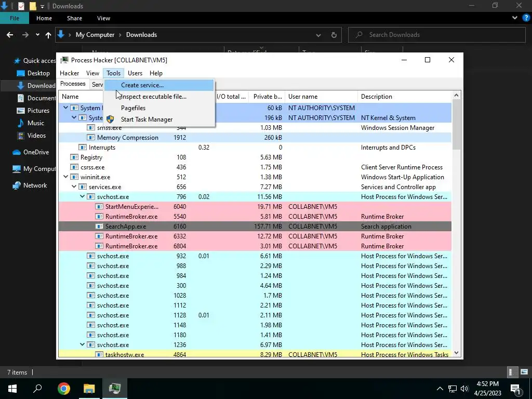The width and height of the screenshot is (532, 399).
Task: Click icon of svchost.exe PID 932
Action: click(x=90, y=256)
